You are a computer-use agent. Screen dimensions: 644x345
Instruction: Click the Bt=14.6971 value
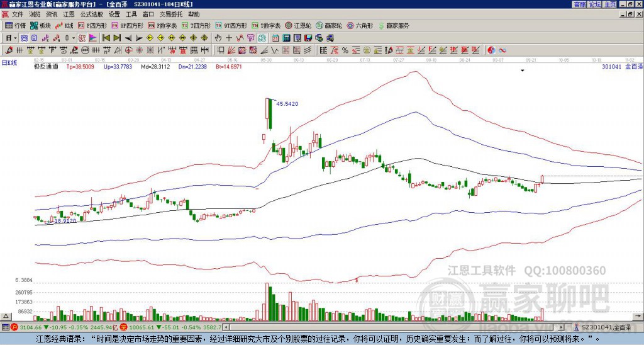(229, 66)
